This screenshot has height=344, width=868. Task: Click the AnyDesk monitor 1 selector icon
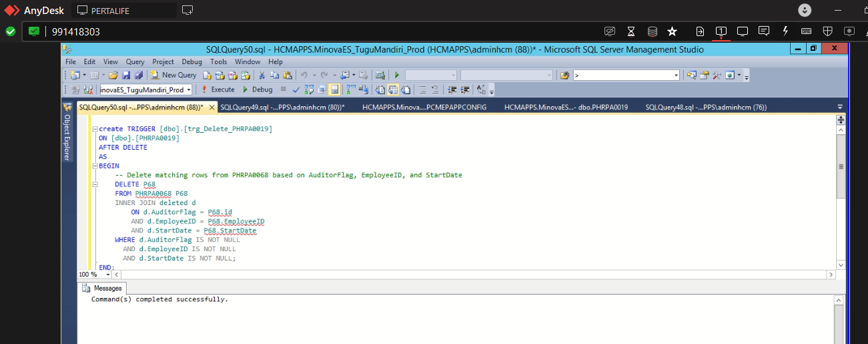(721, 31)
